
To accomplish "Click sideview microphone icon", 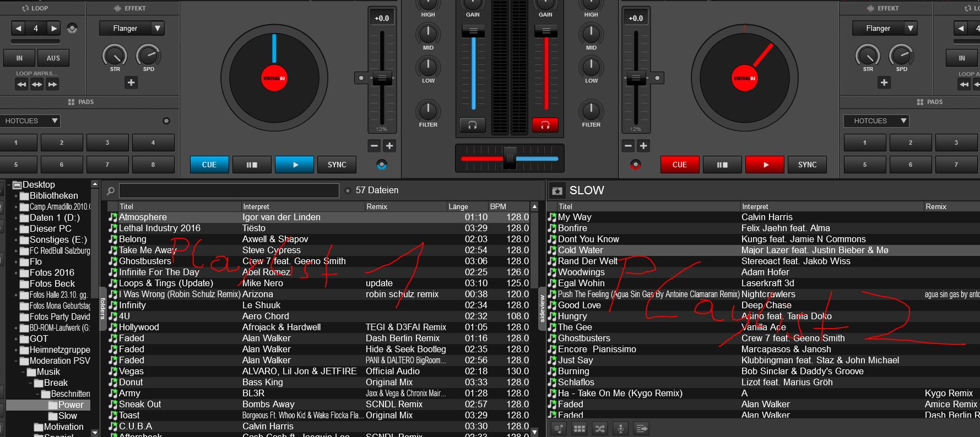I will coord(621,428).
